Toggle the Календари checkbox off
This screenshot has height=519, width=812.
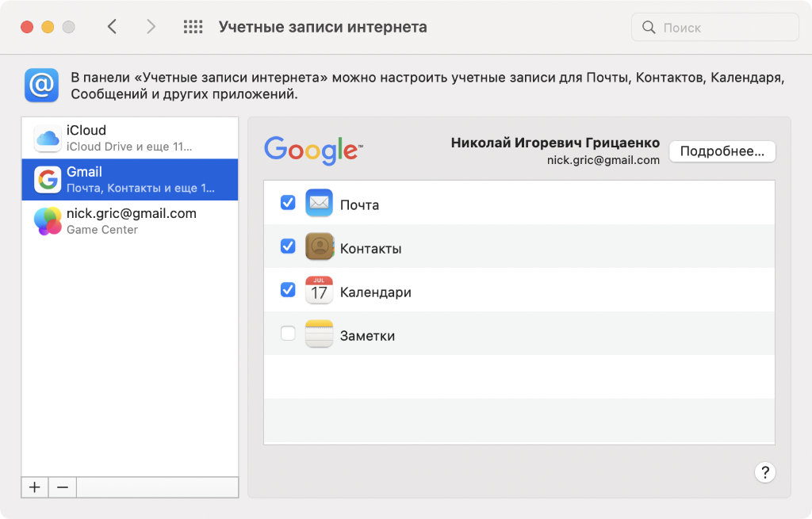(288, 290)
